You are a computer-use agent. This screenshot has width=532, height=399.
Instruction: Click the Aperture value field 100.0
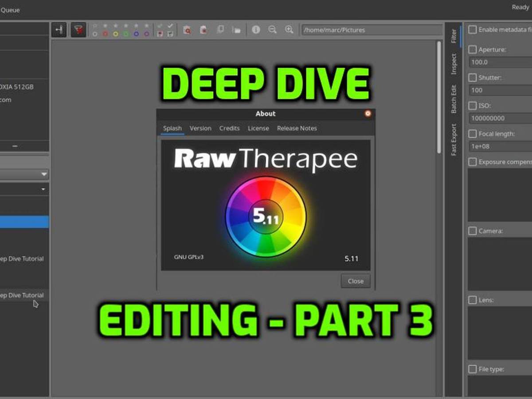[x=500, y=62]
